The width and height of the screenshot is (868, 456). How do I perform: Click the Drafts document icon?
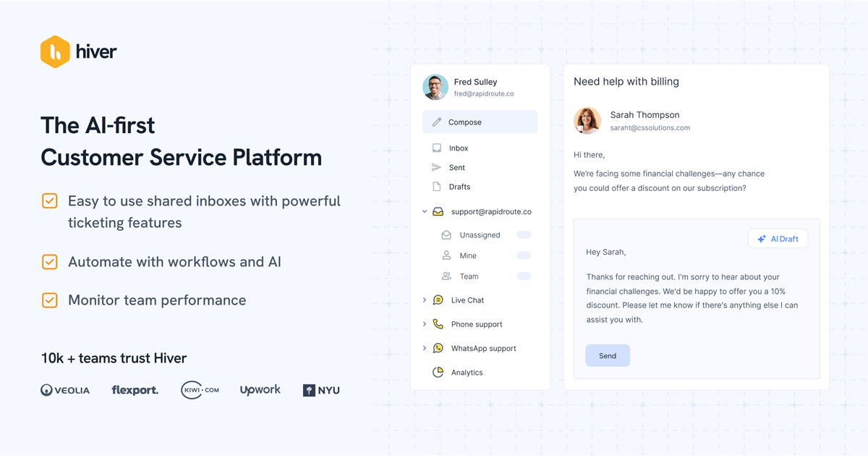tap(437, 187)
